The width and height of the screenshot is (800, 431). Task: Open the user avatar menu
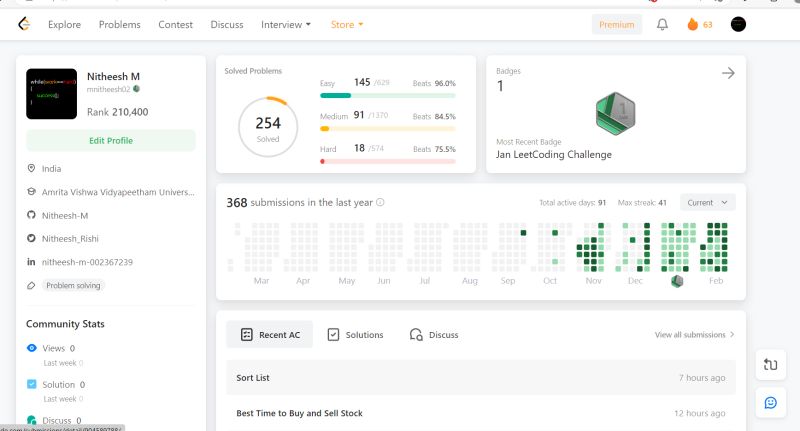click(738, 24)
